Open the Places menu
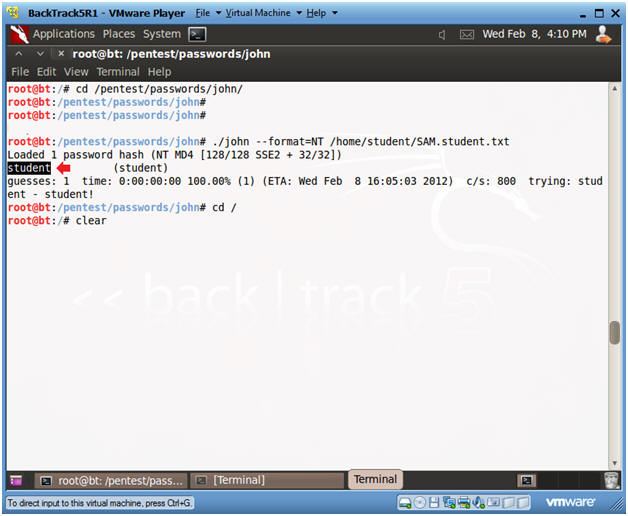628x516 pixels. click(119, 34)
